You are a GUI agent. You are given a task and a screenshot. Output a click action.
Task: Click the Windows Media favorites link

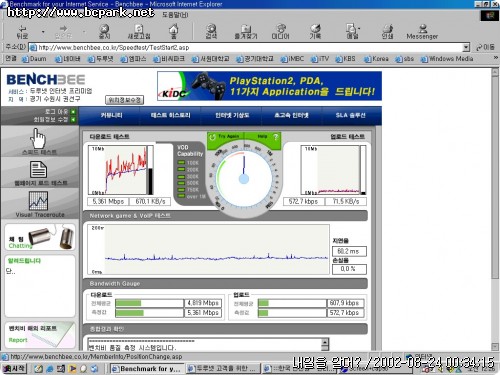pos(447,59)
